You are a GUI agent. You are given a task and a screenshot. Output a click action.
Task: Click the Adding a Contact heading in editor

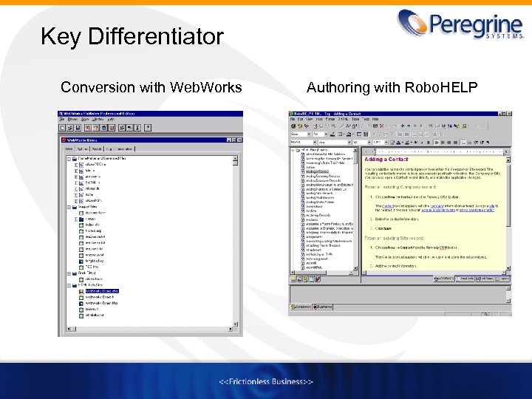point(386,159)
